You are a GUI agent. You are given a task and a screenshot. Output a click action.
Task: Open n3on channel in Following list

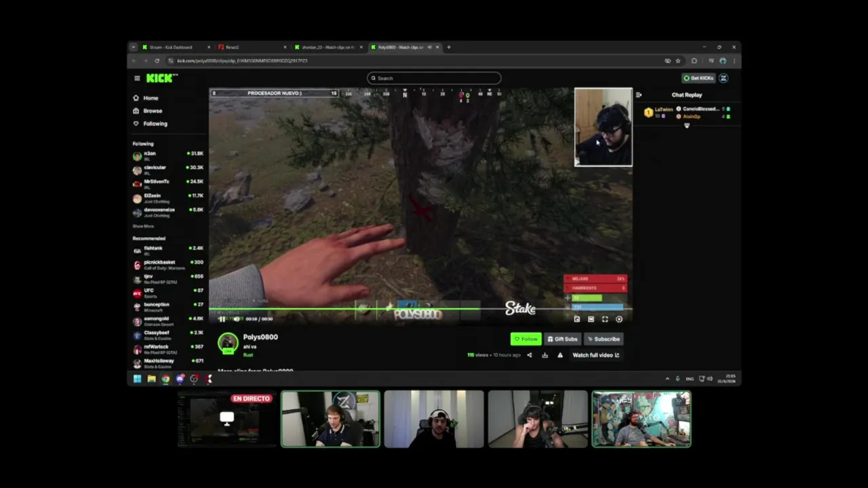[168, 156]
